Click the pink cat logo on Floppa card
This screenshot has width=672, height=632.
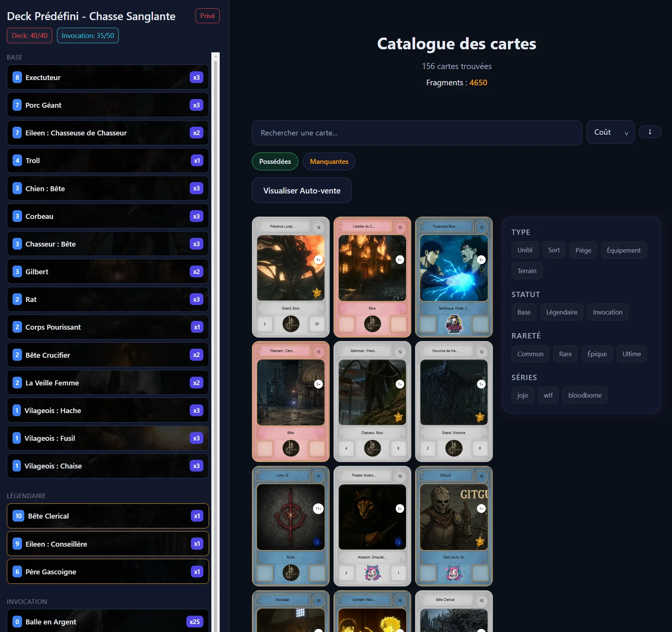[372, 573]
